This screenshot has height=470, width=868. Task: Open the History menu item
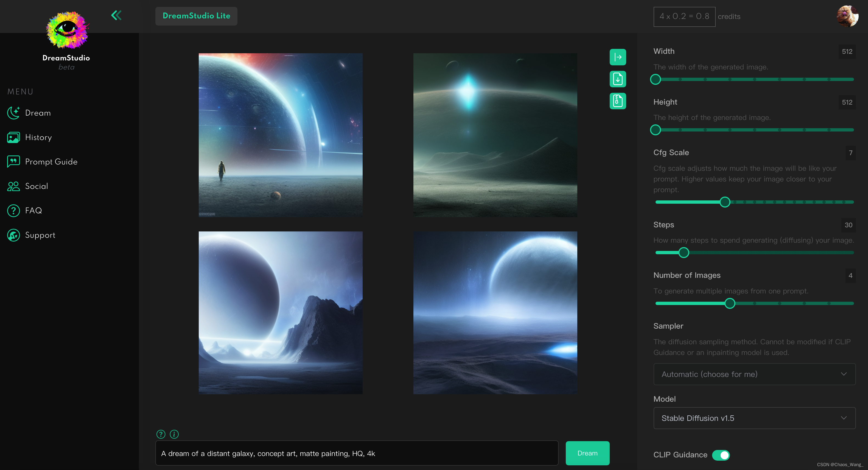tap(38, 138)
